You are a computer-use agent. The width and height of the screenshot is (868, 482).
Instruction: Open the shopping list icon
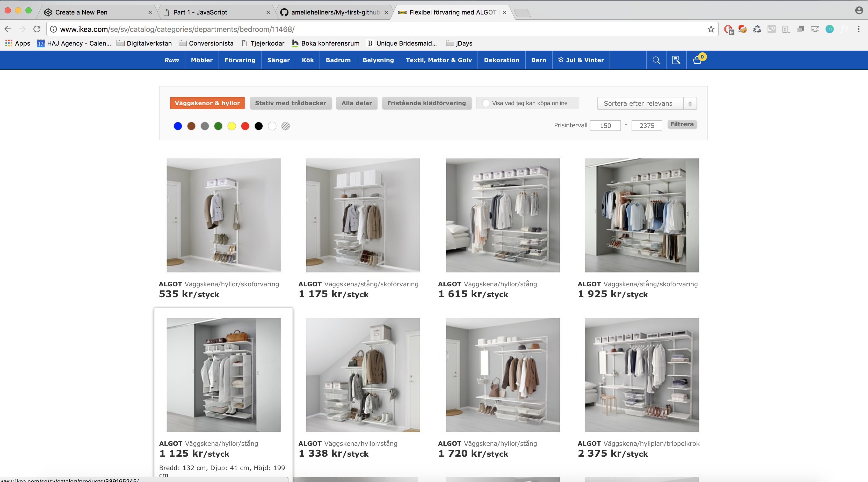[x=676, y=60]
